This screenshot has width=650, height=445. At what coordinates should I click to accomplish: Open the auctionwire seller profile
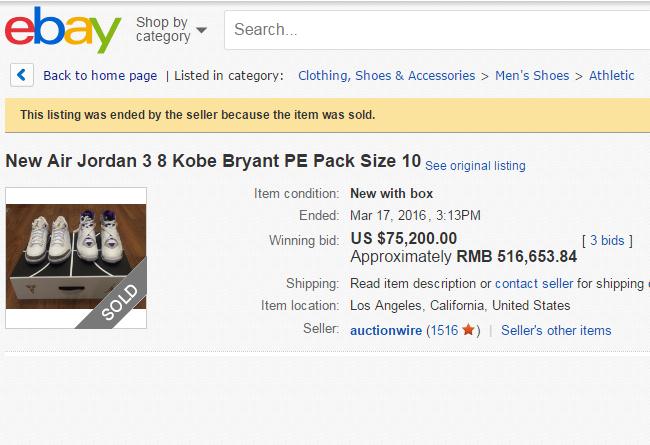[386, 330]
